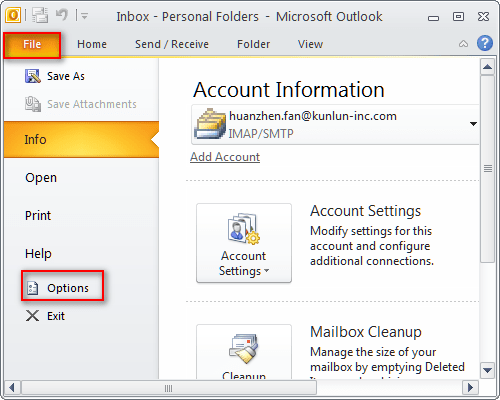This screenshot has width=500, height=400.
Task: Choose Save As in the File menu
Action: (66, 76)
